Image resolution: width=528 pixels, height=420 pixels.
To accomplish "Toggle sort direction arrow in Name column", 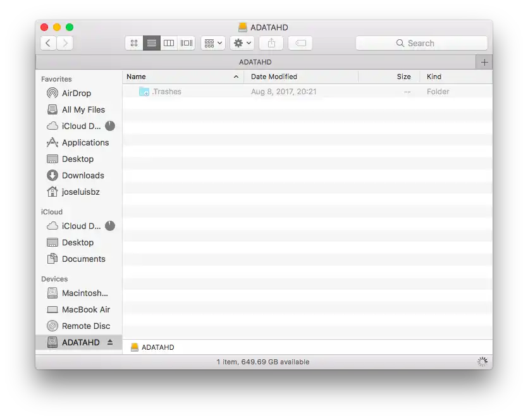I will click(x=236, y=77).
